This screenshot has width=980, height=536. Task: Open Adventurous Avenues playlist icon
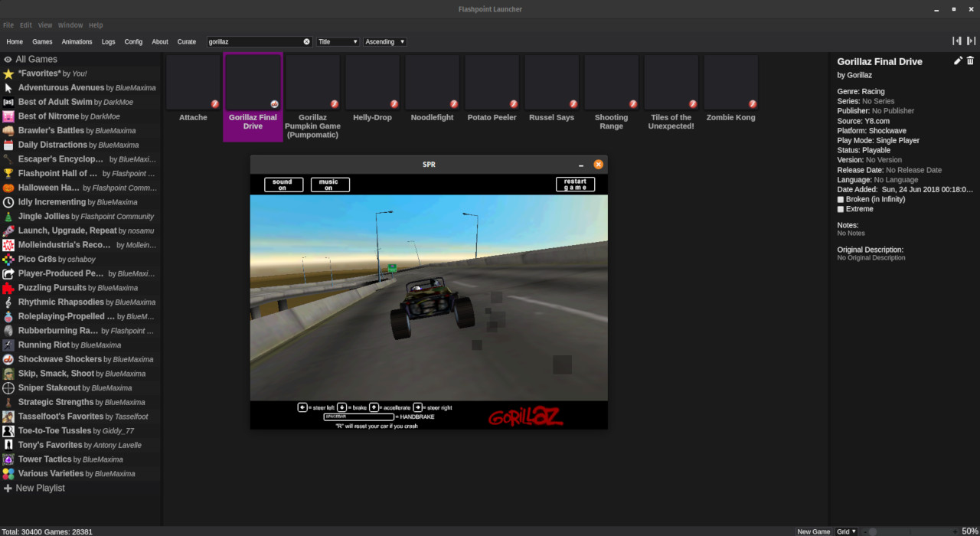[8, 87]
